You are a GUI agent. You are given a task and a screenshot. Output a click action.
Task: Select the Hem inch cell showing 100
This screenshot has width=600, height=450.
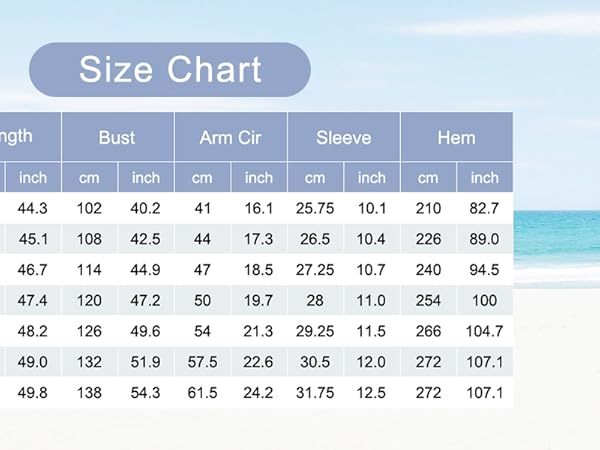point(485,300)
